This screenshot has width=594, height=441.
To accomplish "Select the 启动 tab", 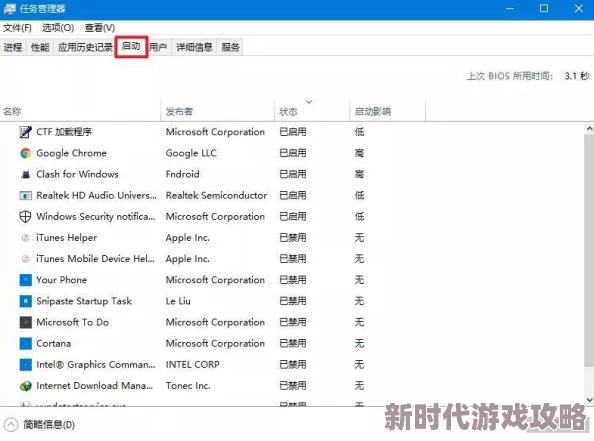I will 131,46.
